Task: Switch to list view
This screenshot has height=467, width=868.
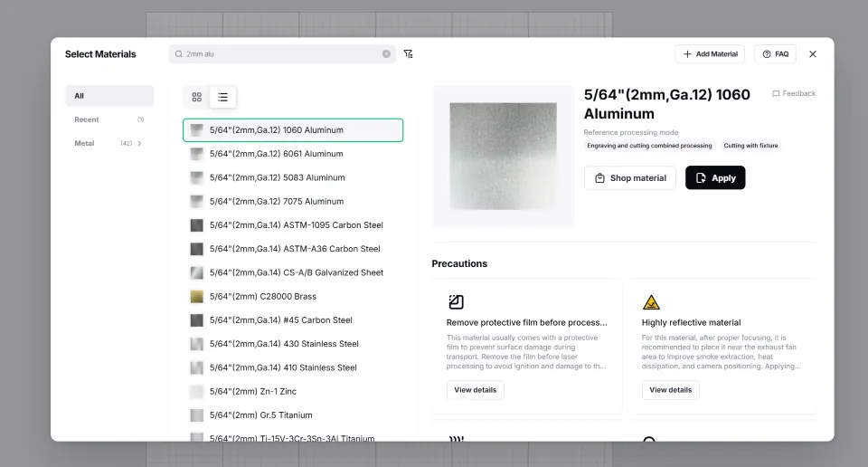Action: [x=222, y=97]
